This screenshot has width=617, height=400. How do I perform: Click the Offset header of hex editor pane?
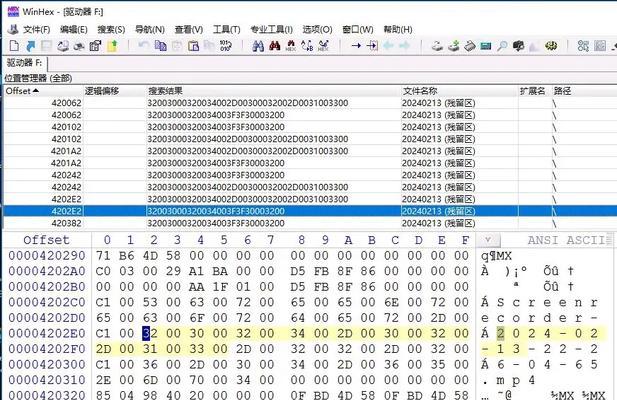(46, 240)
